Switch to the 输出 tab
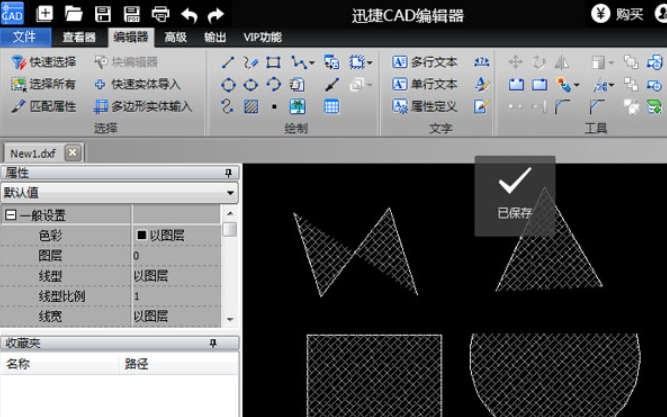 click(x=215, y=37)
